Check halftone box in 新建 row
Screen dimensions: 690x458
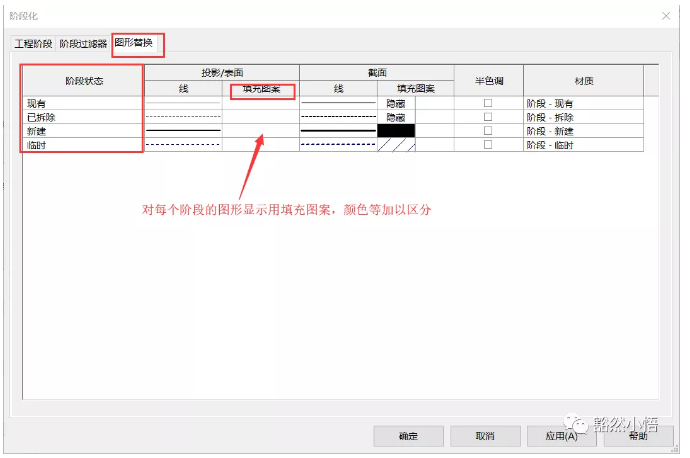tap(488, 131)
